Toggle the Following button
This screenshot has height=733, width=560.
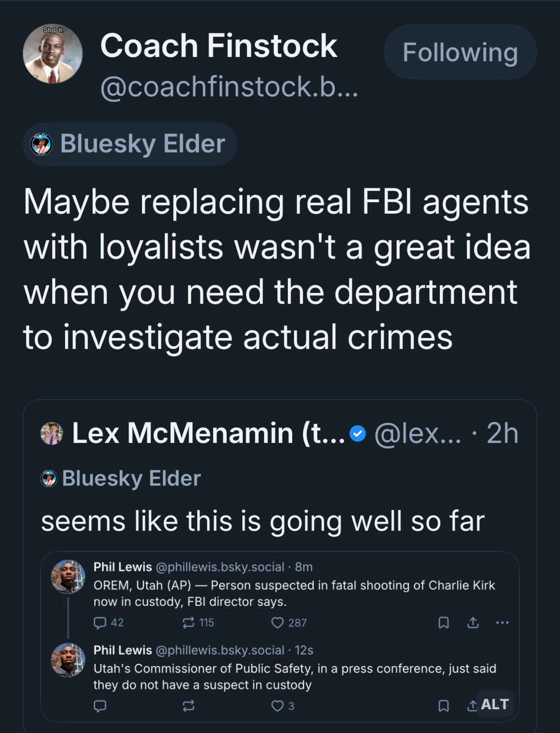[460, 52]
